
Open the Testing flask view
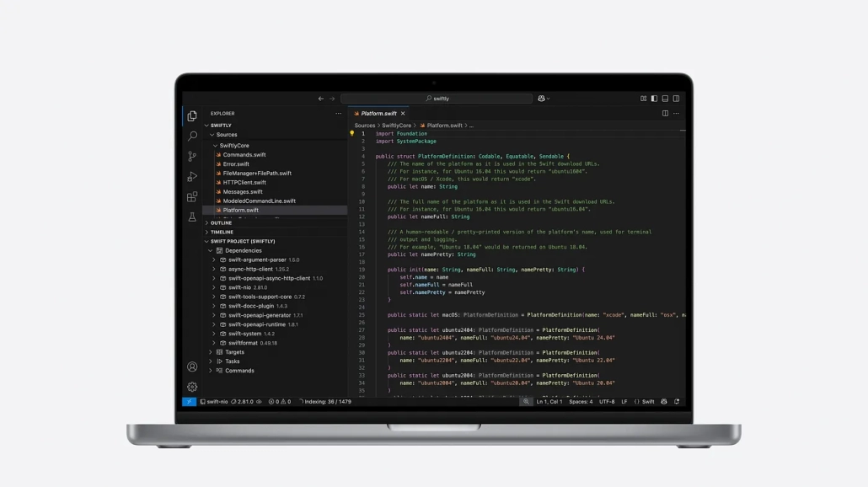coord(192,217)
